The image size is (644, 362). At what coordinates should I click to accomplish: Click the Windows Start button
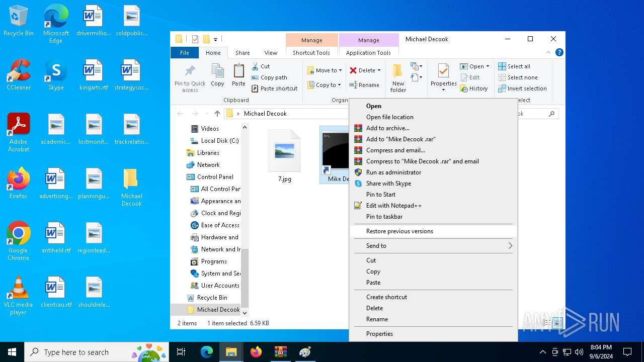pos(12,352)
